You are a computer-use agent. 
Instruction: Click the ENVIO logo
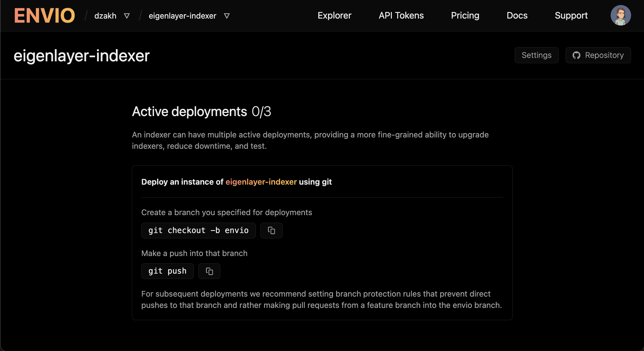click(x=44, y=15)
